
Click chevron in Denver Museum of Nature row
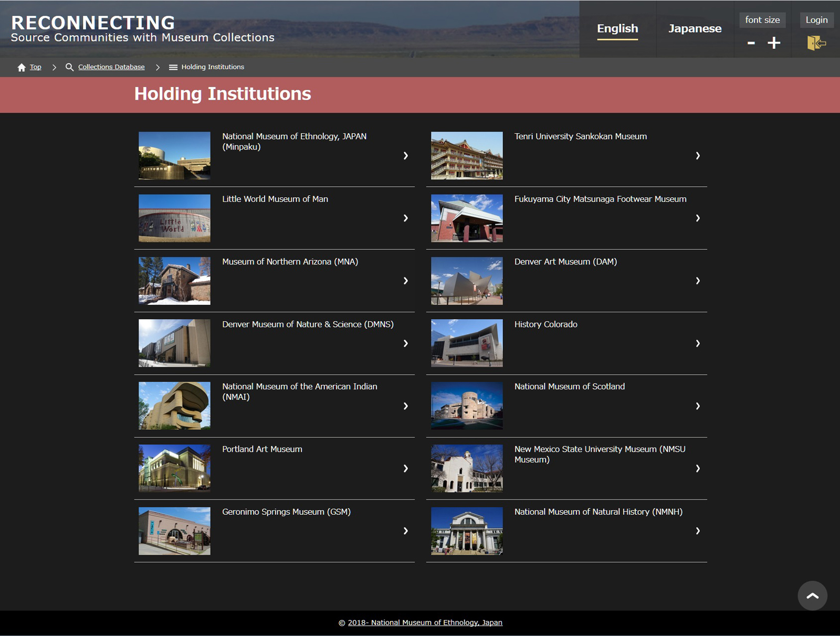point(405,343)
